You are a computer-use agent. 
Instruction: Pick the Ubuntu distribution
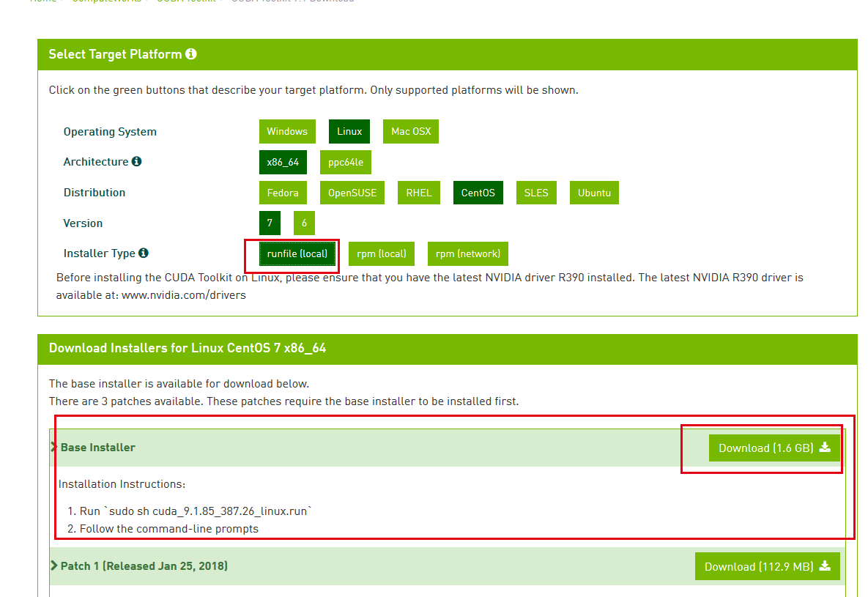pos(594,193)
